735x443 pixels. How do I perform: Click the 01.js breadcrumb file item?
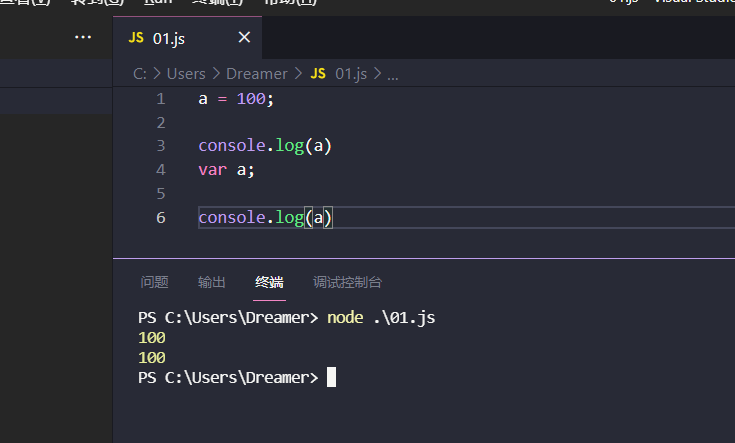pyautogui.click(x=343, y=73)
